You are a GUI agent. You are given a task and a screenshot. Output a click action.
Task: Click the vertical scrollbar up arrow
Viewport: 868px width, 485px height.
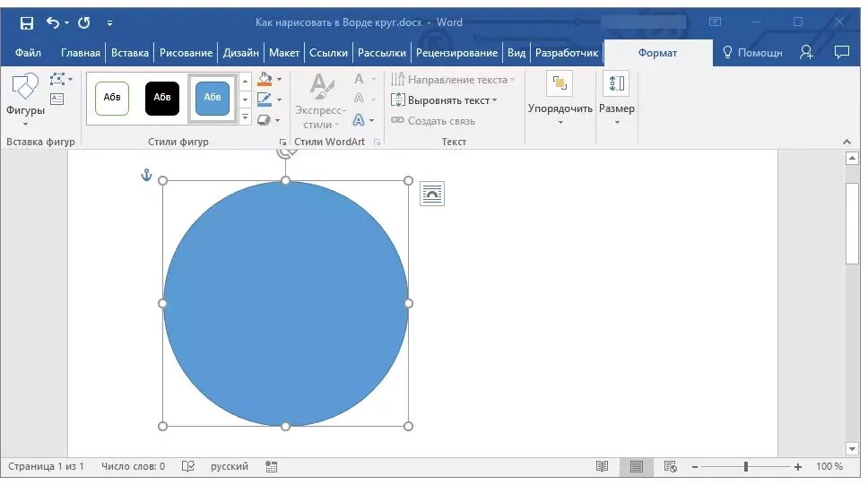point(852,159)
